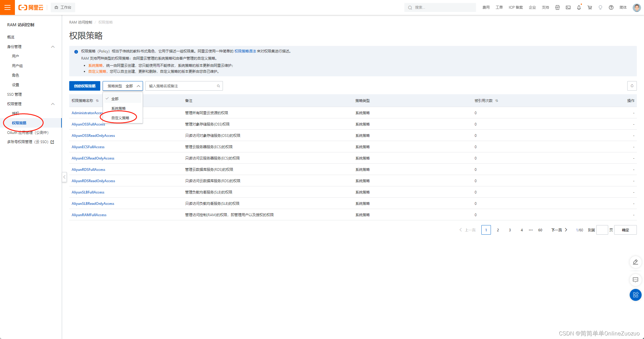Viewport: 644px width, 339px height.
Task: Choose 自定义策略 in the policy type list
Action: 123,118
